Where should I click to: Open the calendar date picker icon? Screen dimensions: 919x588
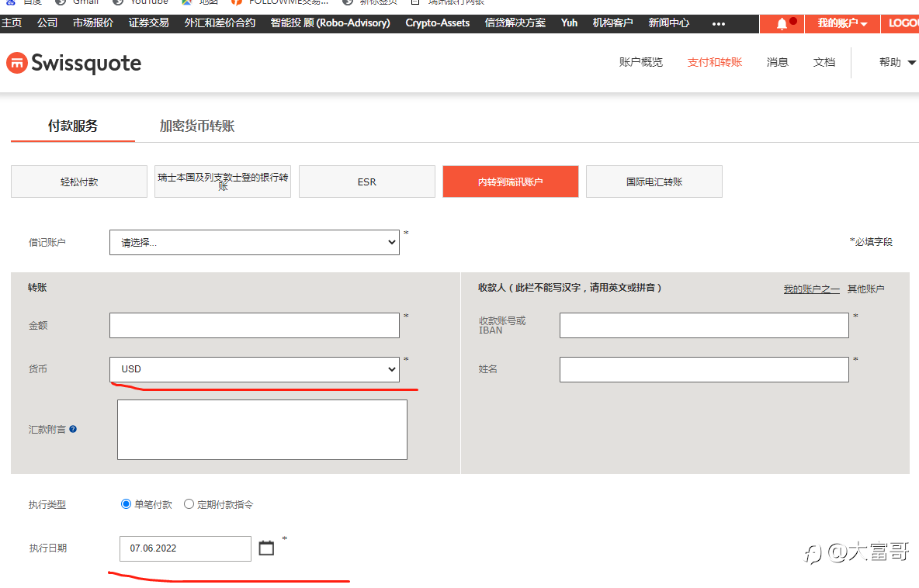coord(266,548)
